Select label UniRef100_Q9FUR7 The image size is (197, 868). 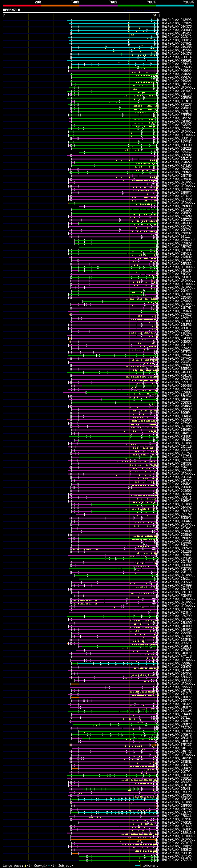(177, 213)
